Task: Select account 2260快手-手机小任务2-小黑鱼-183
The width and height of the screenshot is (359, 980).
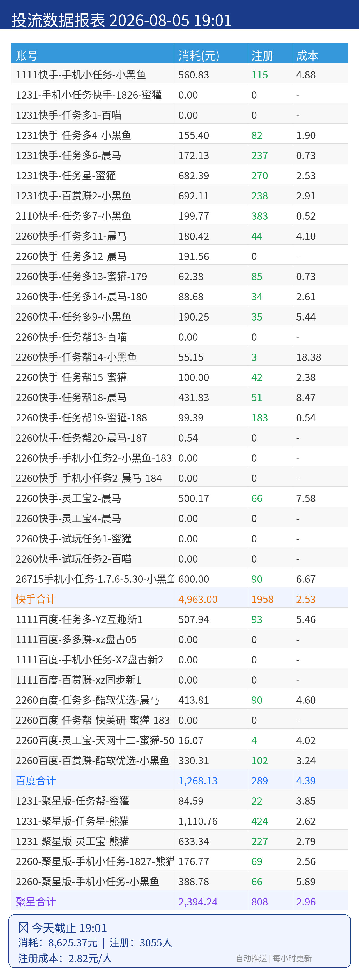Action: pyautogui.click(x=94, y=458)
